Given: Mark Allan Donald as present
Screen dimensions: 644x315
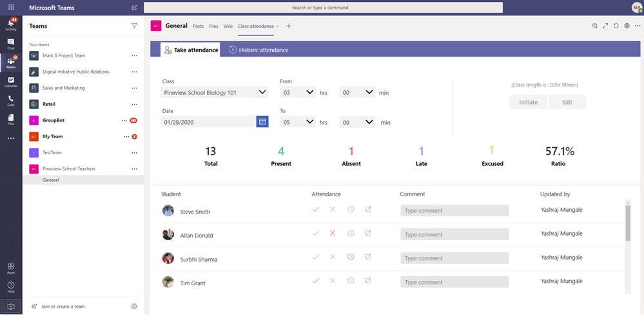Looking at the screenshot, I should point(316,233).
